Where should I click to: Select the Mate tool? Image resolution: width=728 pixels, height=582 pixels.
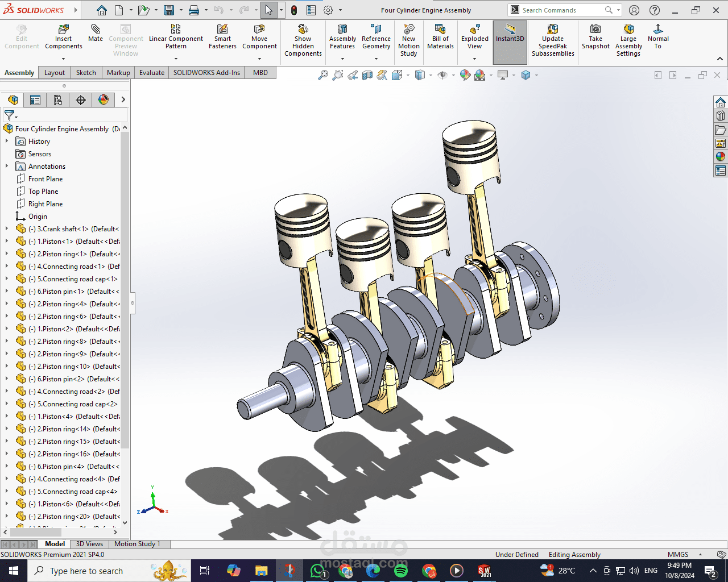(x=96, y=33)
